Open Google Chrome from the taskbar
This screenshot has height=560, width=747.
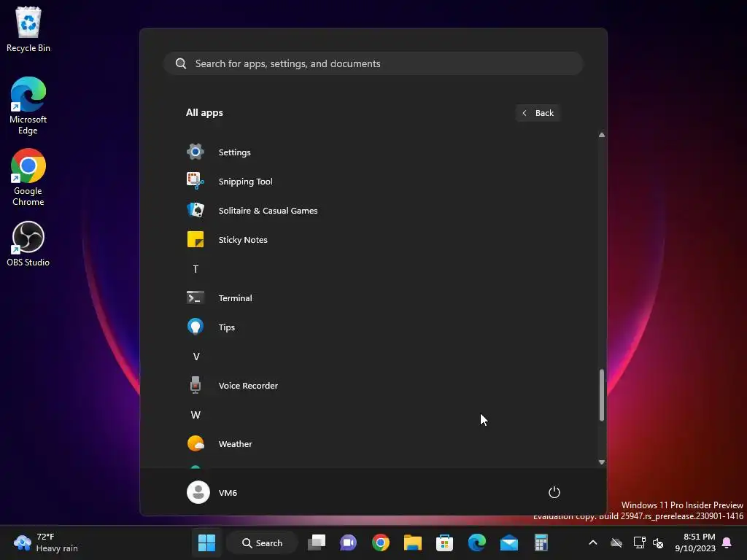pos(381,542)
